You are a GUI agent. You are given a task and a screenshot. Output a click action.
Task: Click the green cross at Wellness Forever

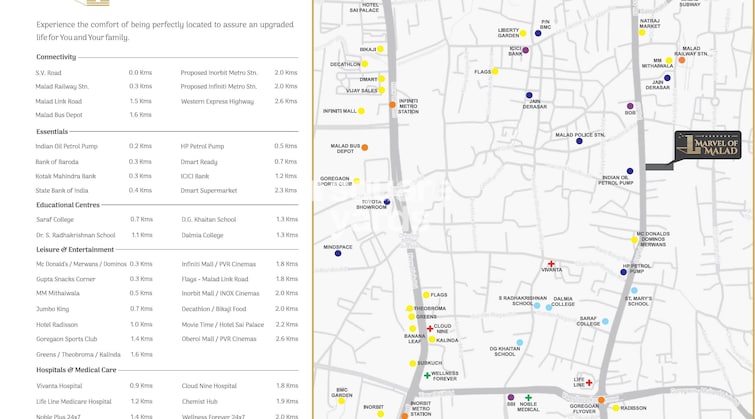pyautogui.click(x=427, y=375)
